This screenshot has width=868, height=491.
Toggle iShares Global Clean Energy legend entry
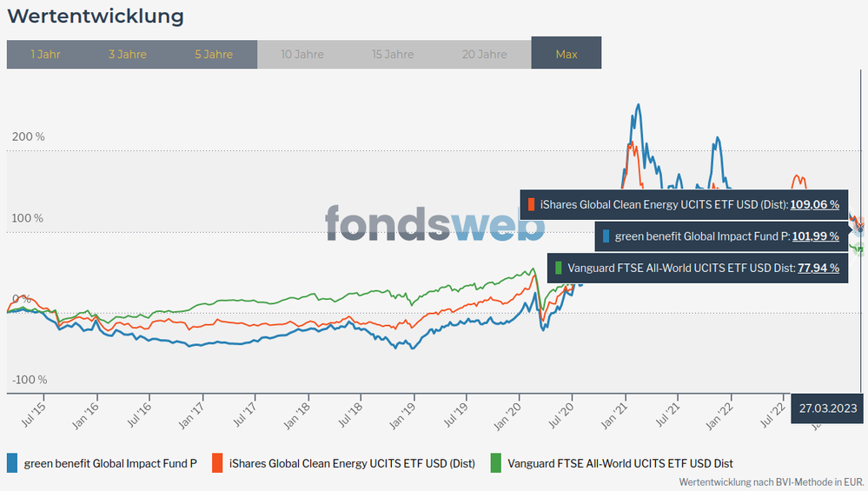point(352,463)
